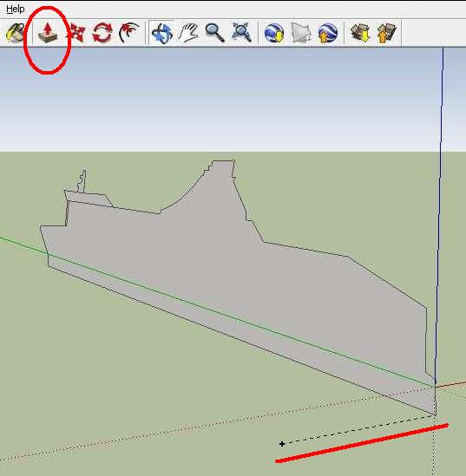This screenshot has width=466, height=476.
Task: Select the Rotate tool
Action: (x=102, y=33)
